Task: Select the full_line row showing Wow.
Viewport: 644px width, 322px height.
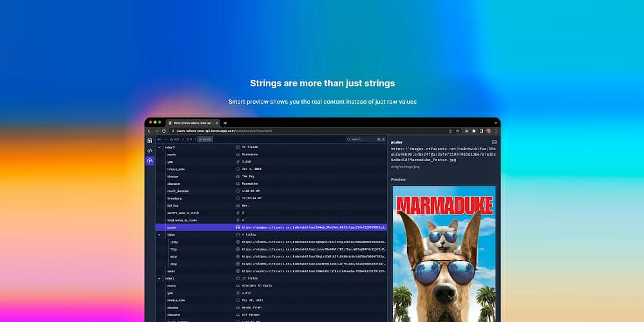Action: tap(272, 205)
